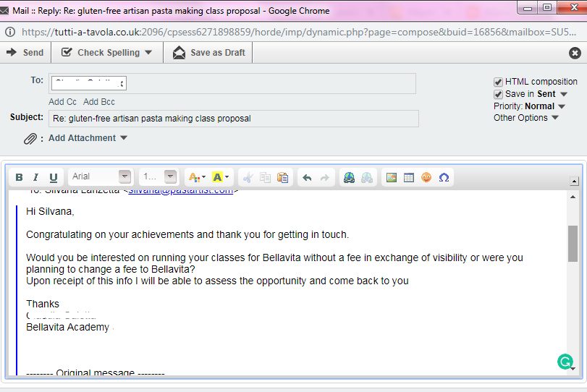Send the reply email
The width and height of the screenshot is (587, 392).
tap(25, 52)
